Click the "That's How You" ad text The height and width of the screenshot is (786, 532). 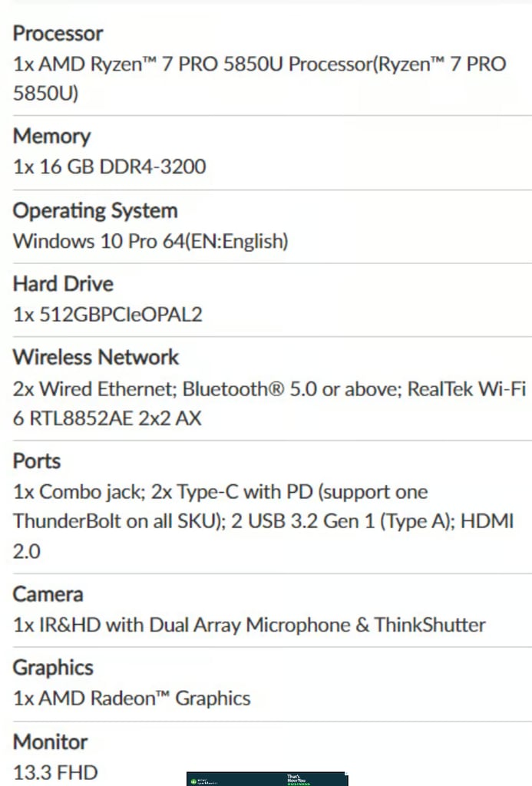point(296,778)
